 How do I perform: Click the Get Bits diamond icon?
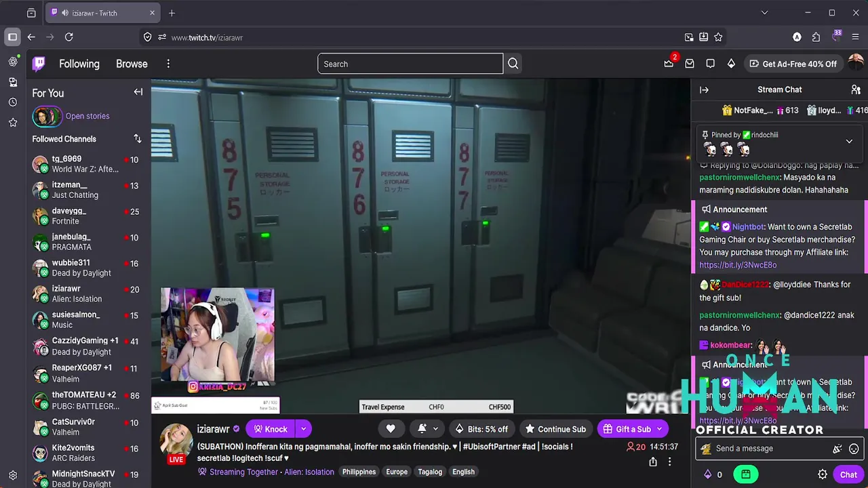[x=731, y=64]
